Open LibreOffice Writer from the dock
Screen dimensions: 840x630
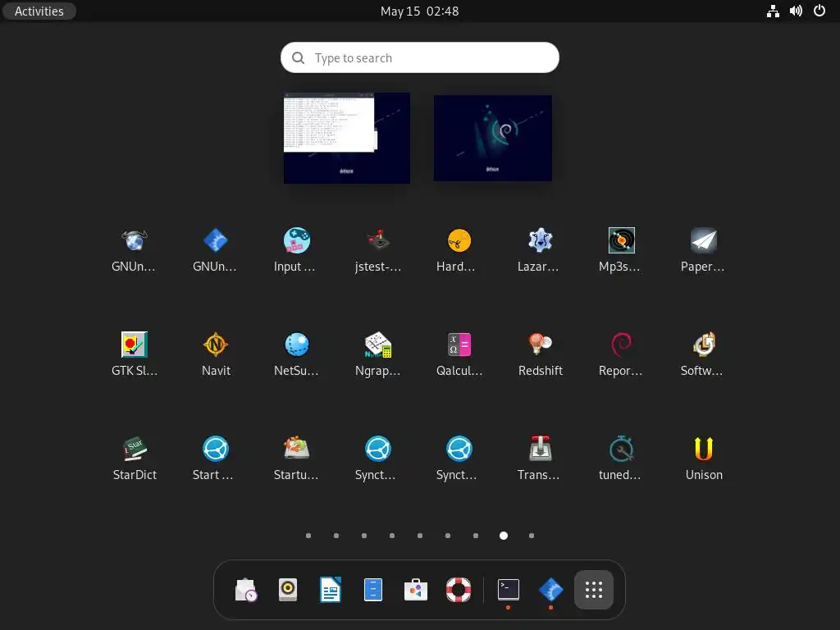pyautogui.click(x=330, y=590)
